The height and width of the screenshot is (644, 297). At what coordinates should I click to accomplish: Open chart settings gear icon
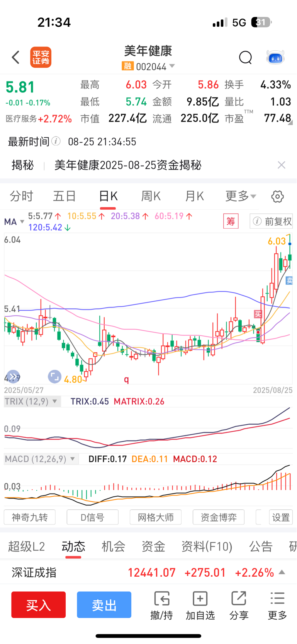pyautogui.click(x=277, y=196)
